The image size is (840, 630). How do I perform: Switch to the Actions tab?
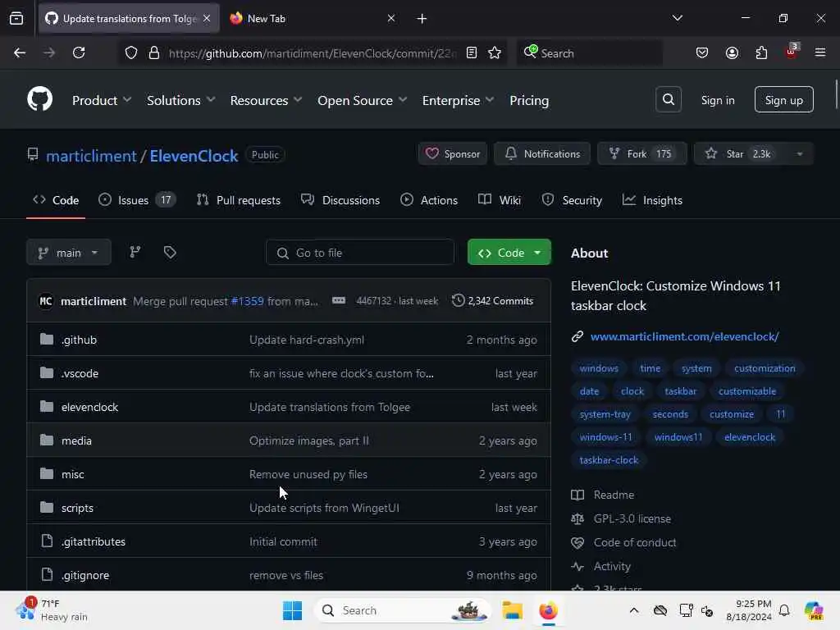pyautogui.click(x=428, y=200)
